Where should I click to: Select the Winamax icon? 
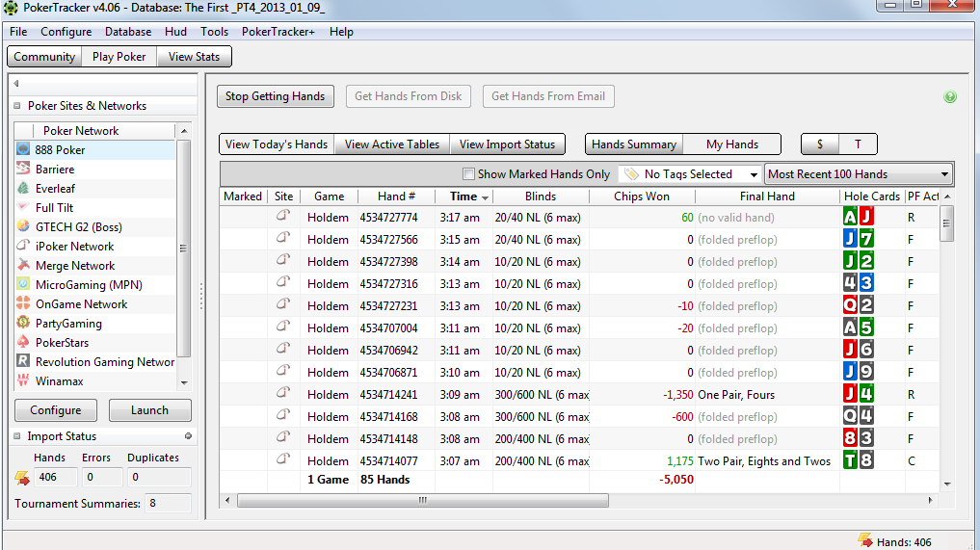click(23, 380)
